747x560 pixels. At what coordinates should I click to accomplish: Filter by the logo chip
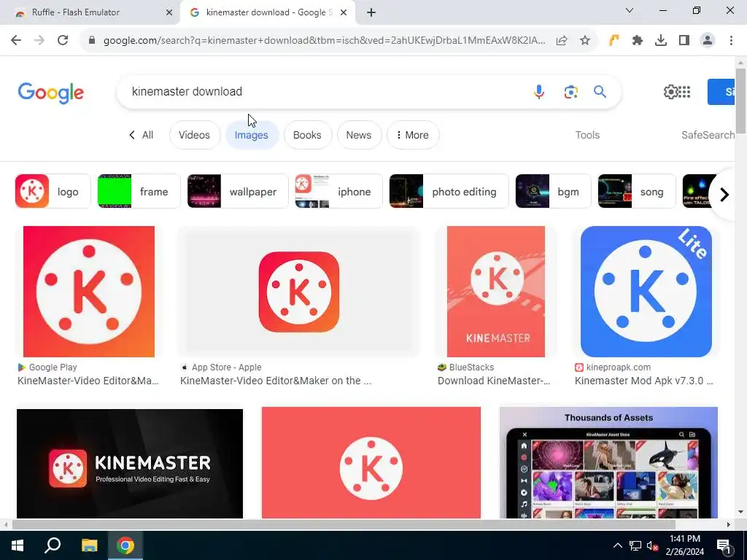53,192
